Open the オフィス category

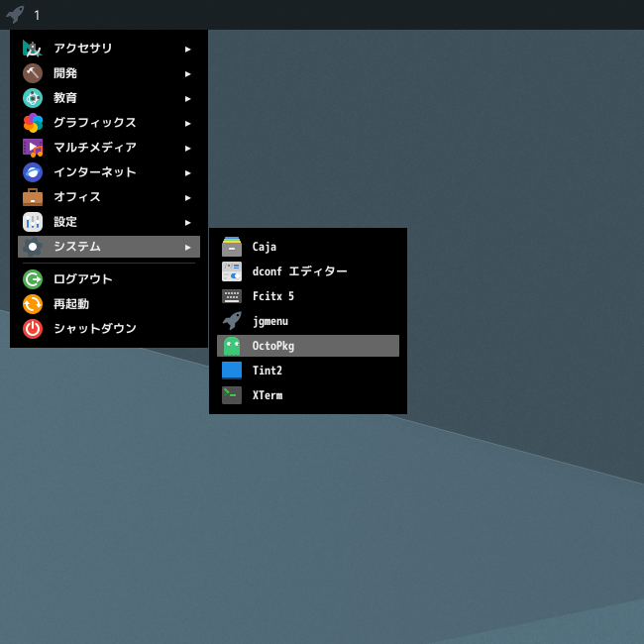[x=77, y=197]
